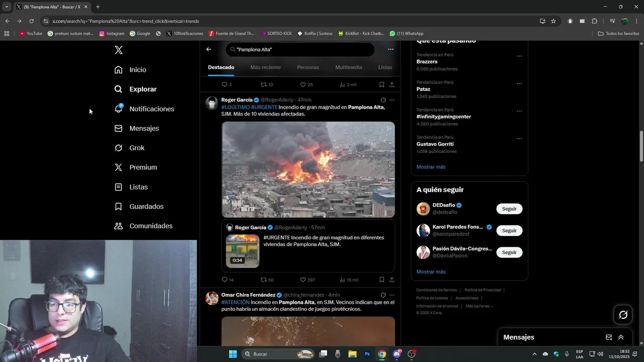Play the quoted 0:34 video thumbnail
This screenshot has width=644, height=362.
(243, 251)
